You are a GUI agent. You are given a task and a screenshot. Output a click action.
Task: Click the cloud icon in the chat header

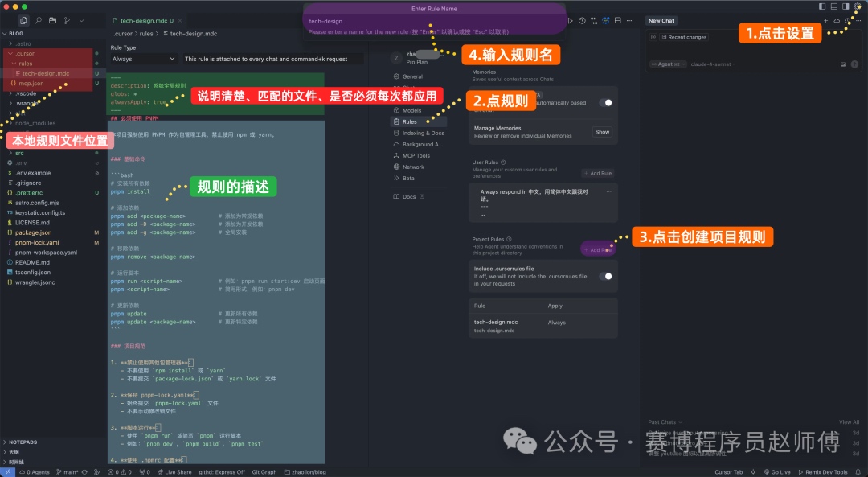click(837, 20)
